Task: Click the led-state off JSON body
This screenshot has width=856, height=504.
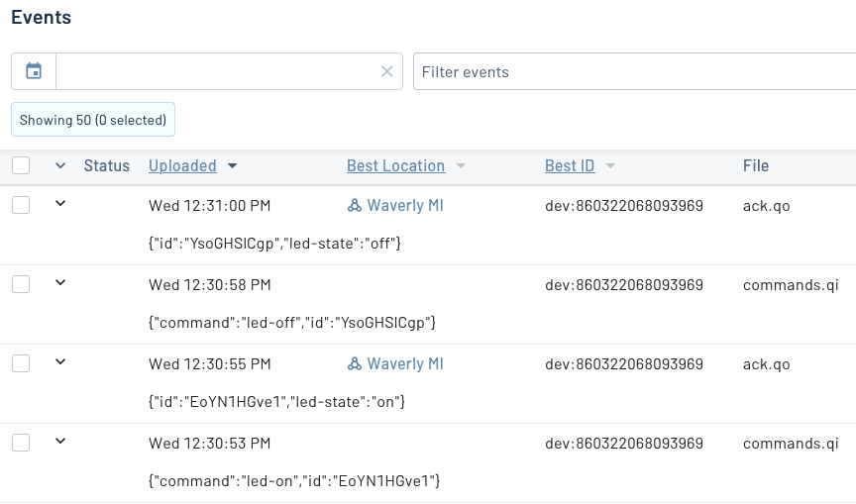Action: pos(274,244)
